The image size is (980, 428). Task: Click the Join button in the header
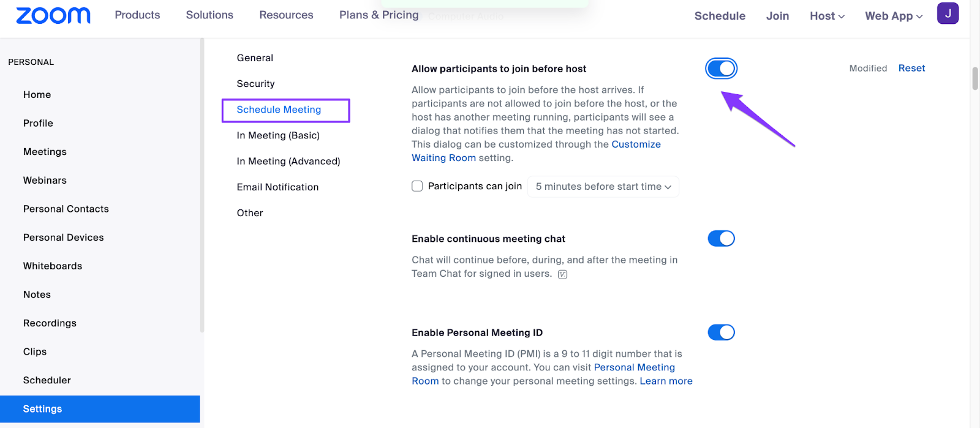tap(777, 16)
